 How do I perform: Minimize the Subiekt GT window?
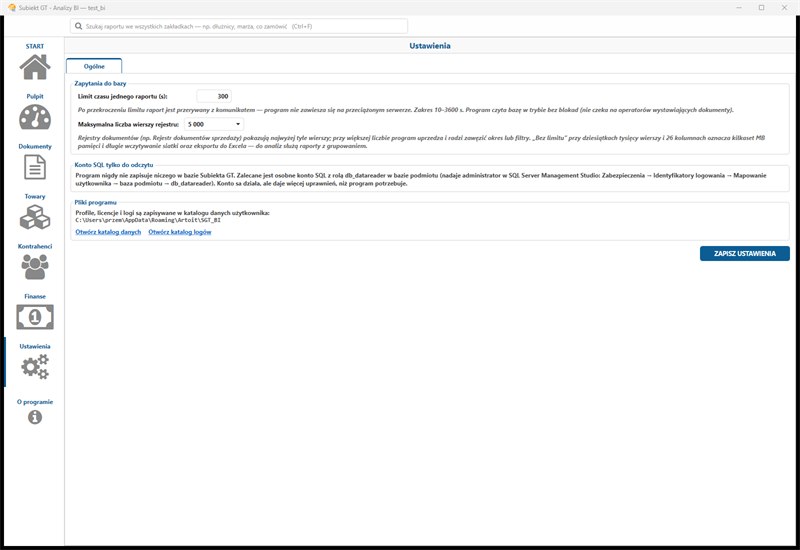739,8
